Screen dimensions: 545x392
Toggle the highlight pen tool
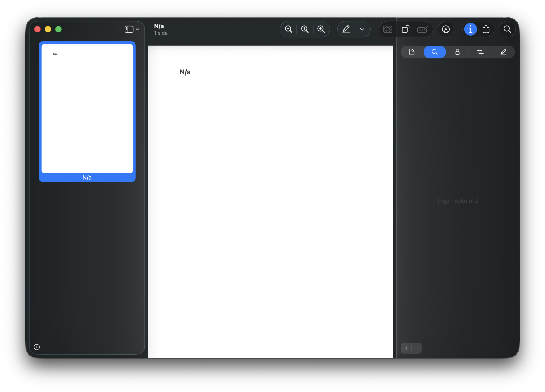tap(346, 29)
